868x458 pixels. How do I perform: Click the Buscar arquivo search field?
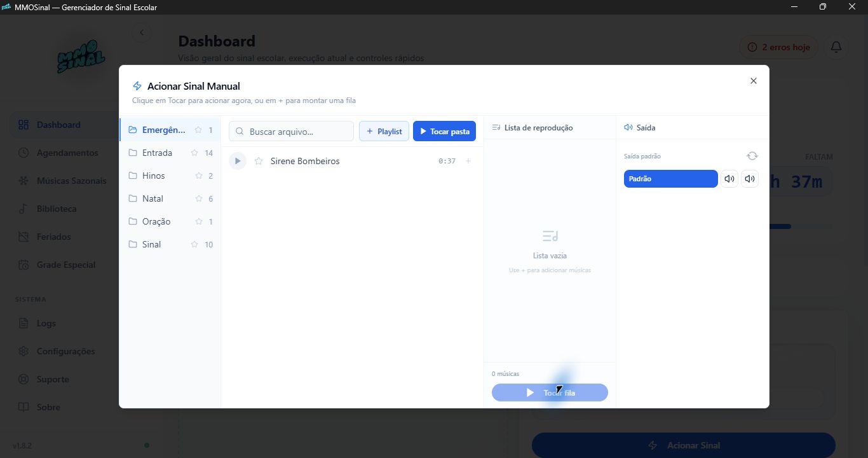pyautogui.click(x=291, y=131)
